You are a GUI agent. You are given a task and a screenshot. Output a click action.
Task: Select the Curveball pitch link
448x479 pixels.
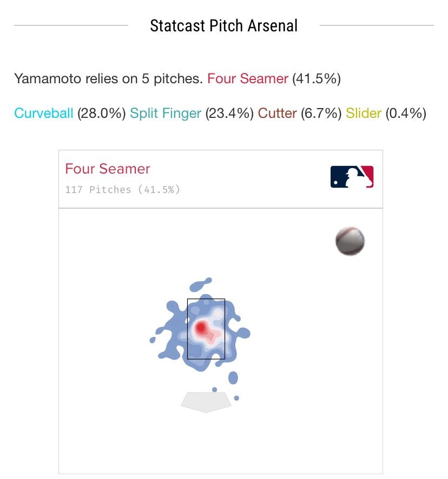[x=43, y=114]
